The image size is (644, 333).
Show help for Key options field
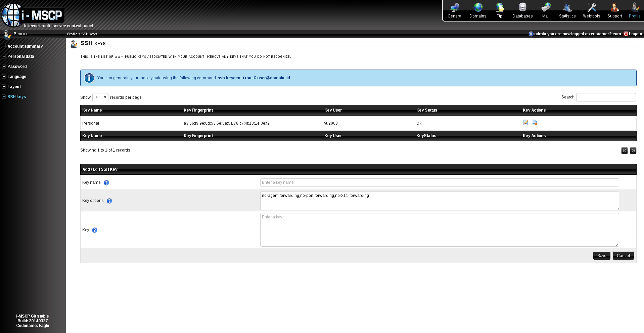tap(109, 201)
